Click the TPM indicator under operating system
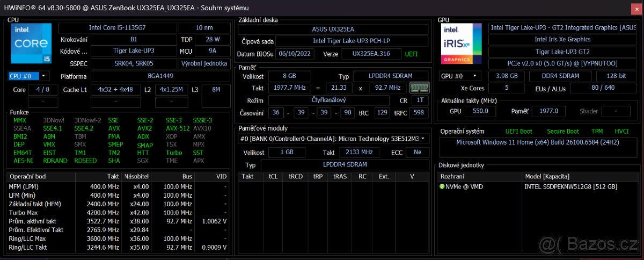The image size is (644, 260). pos(597,131)
